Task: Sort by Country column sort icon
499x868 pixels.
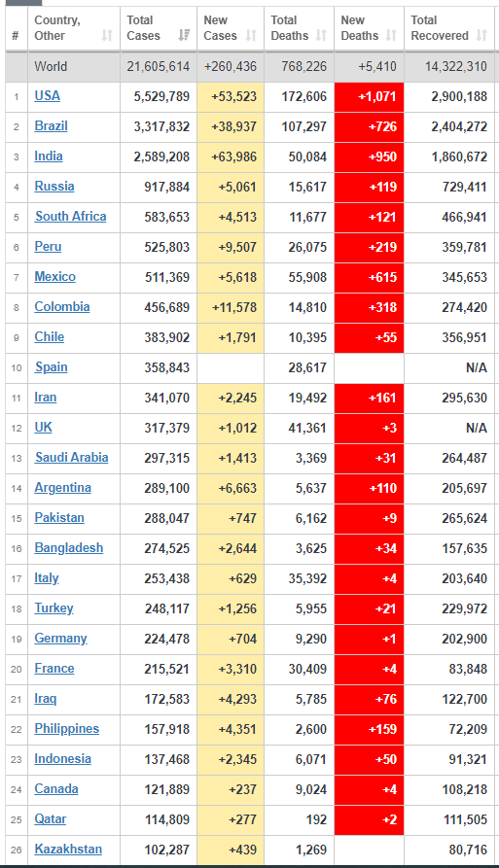Action: [x=107, y=35]
